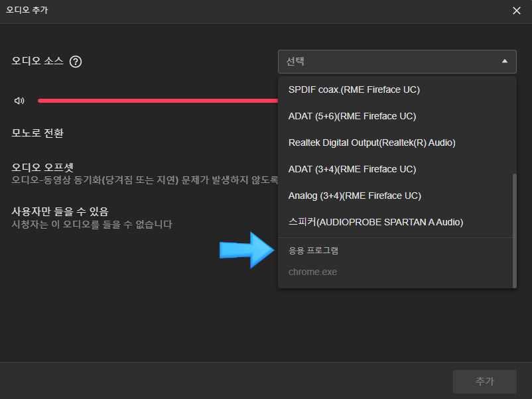Image resolution: width=532 pixels, height=399 pixels.
Task: Click the 사용자만 들을 수 있음 option
Action: (x=60, y=211)
